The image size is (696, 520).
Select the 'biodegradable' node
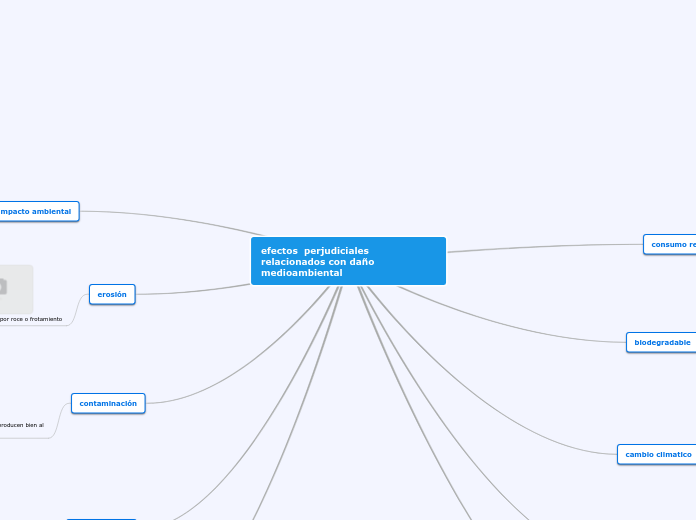(x=661, y=342)
